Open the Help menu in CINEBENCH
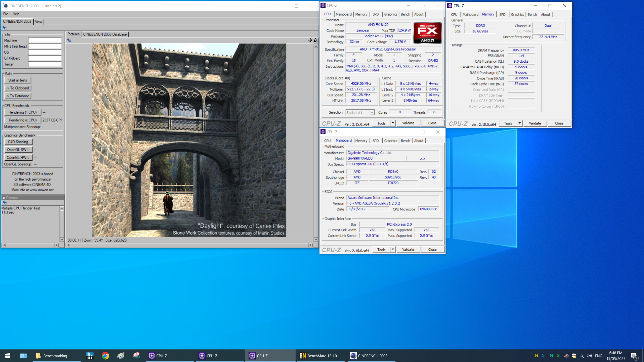This screenshot has height=362, width=644. pyautogui.click(x=16, y=14)
